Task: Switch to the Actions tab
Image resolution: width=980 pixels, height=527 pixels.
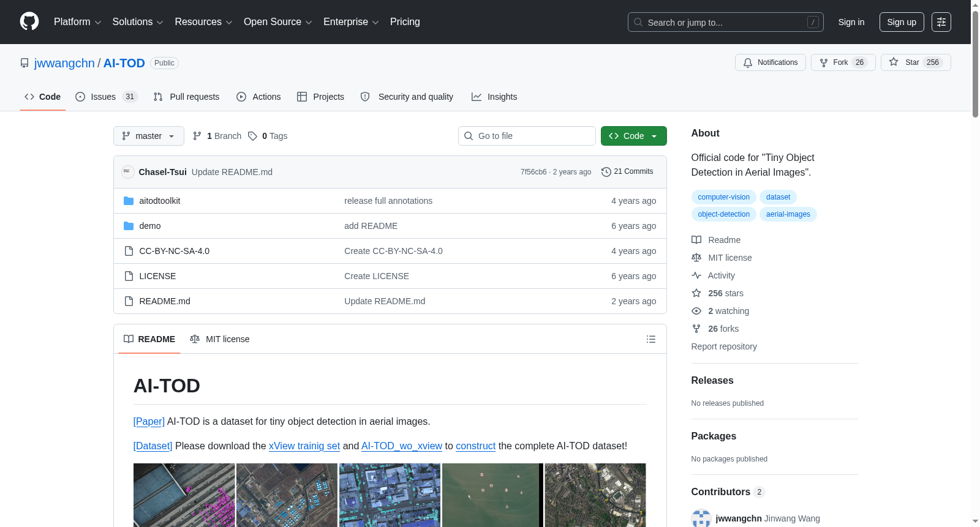Action: tap(258, 97)
